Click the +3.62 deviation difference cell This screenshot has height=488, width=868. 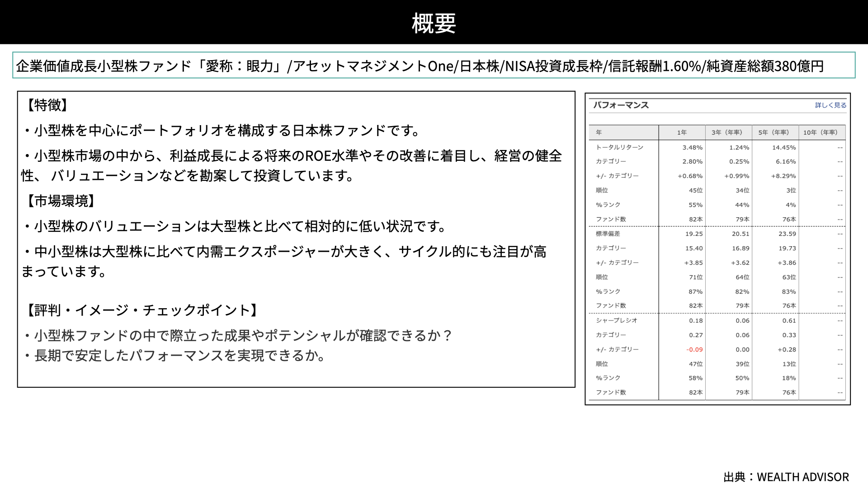pyautogui.click(x=740, y=263)
